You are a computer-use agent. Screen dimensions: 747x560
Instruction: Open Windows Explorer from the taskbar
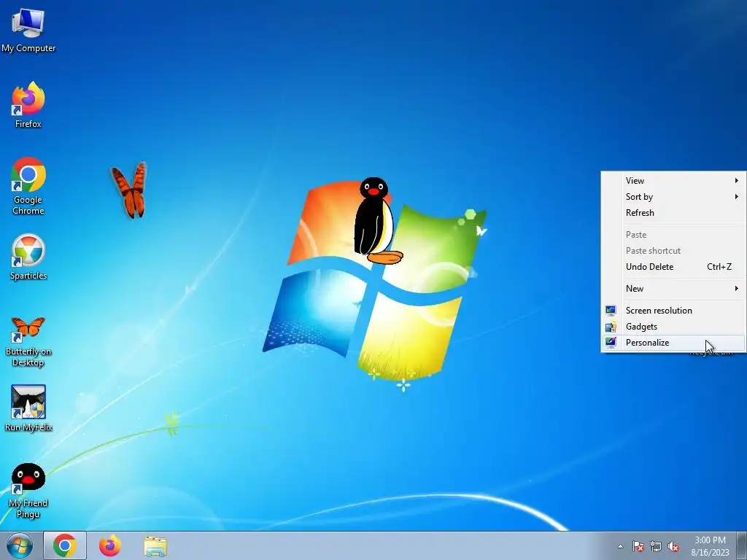point(155,545)
